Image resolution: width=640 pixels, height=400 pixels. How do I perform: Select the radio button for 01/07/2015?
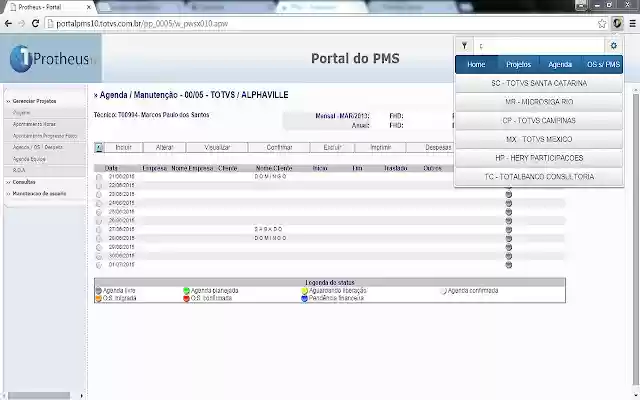[99, 265]
